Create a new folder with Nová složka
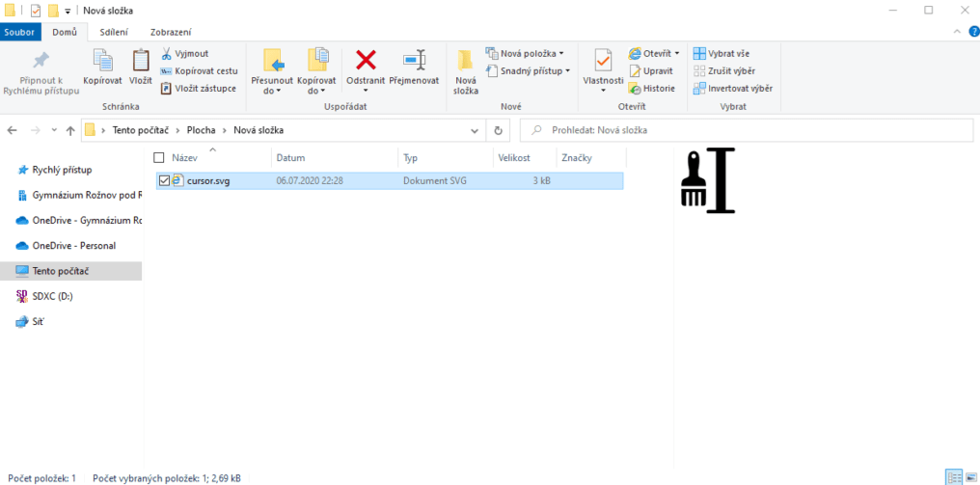The image size is (980, 485). 466,71
